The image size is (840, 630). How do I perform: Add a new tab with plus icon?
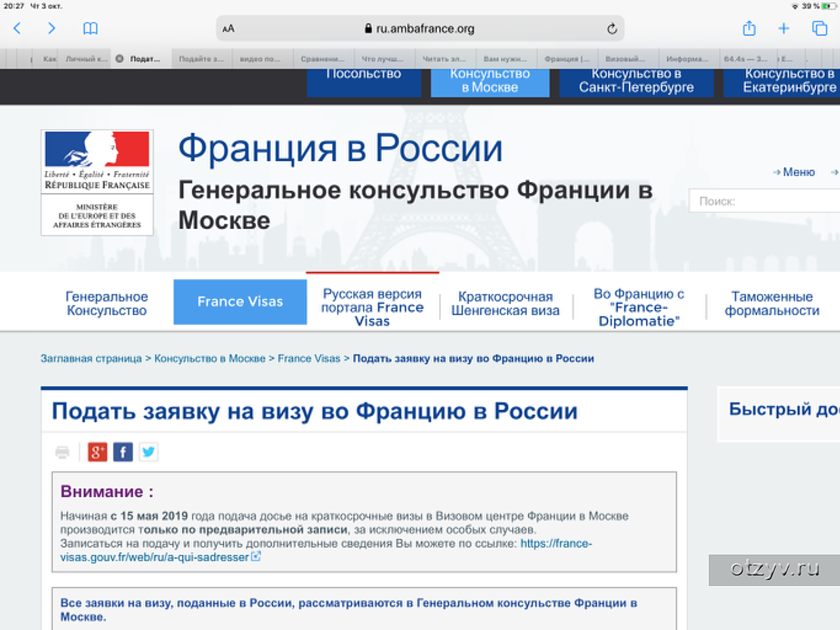point(784,28)
